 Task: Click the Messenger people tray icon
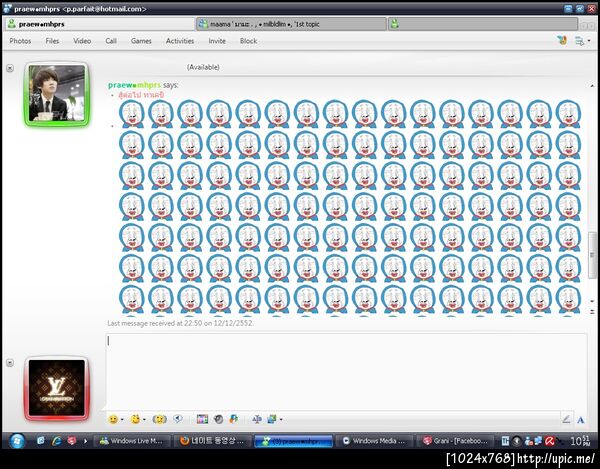[529, 441]
